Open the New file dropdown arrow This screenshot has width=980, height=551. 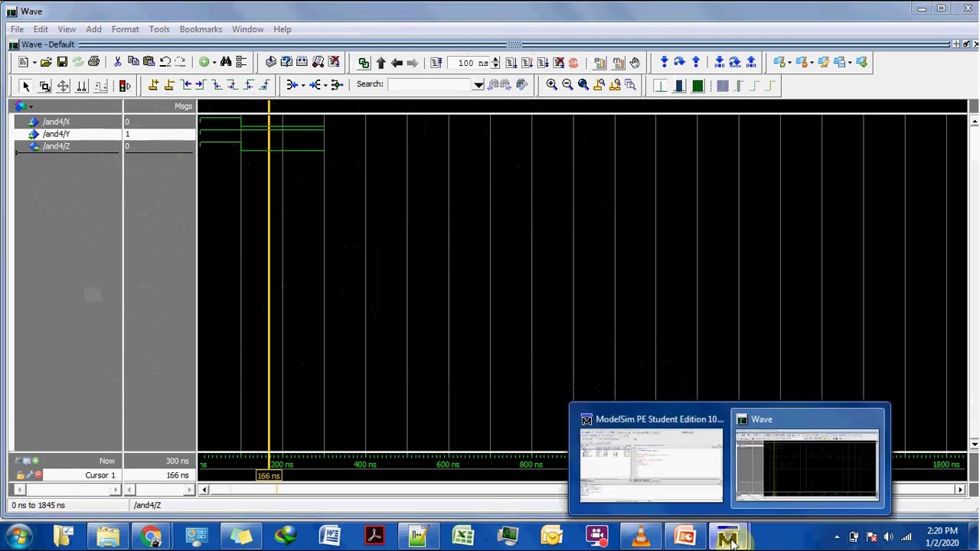[34, 63]
